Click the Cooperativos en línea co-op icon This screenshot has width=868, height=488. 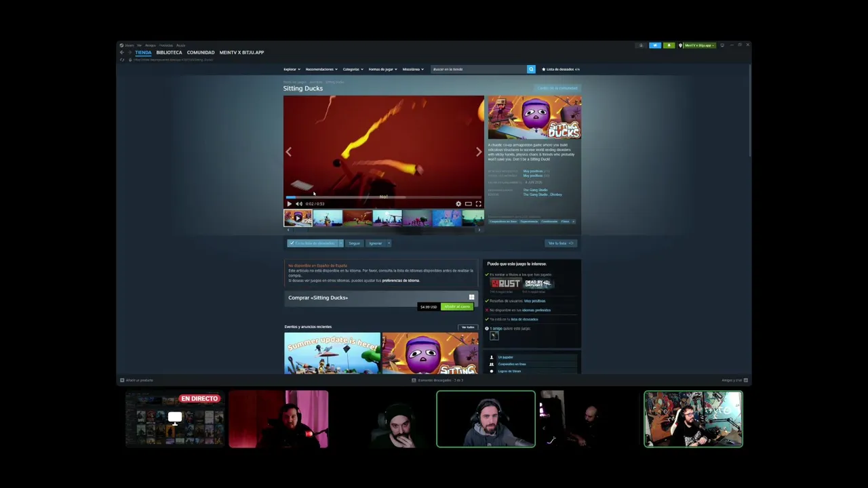coord(492,364)
